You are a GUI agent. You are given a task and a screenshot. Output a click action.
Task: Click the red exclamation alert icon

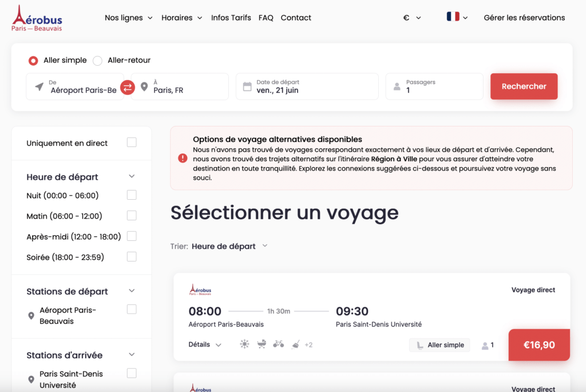[183, 159]
